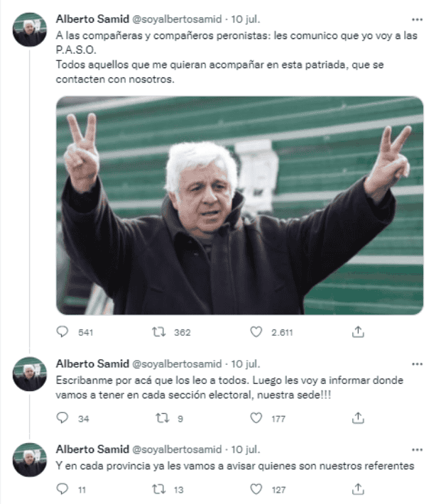Share the first tweet with the photo

pyautogui.click(x=358, y=332)
